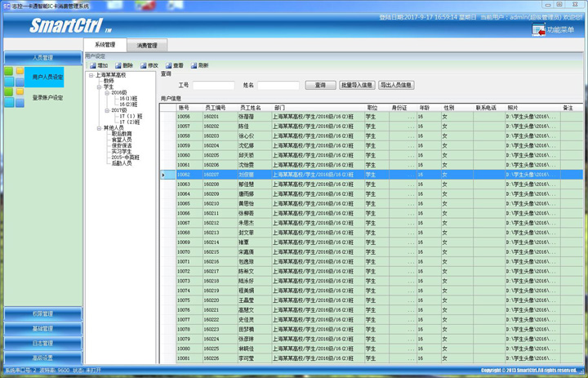This screenshot has height=378, width=588.
Task: Select the 用户人员设定 sidebar icon
Action: 14,77
